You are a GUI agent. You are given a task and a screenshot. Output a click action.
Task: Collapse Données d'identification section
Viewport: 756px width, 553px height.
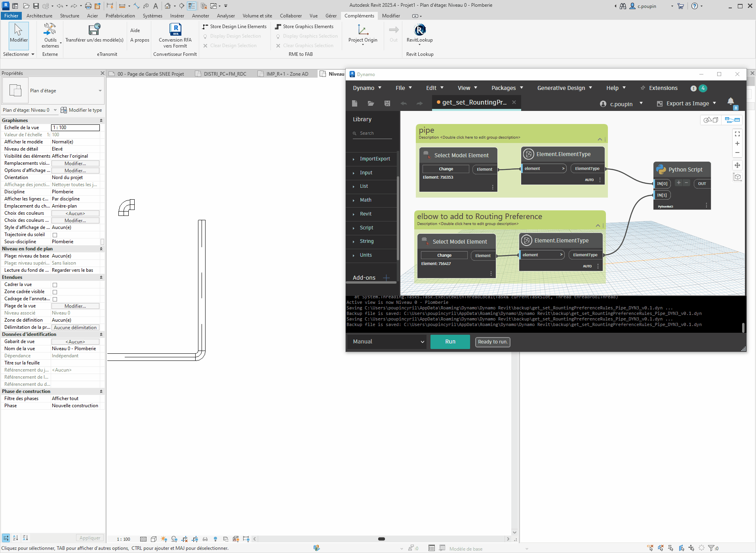[101, 334]
